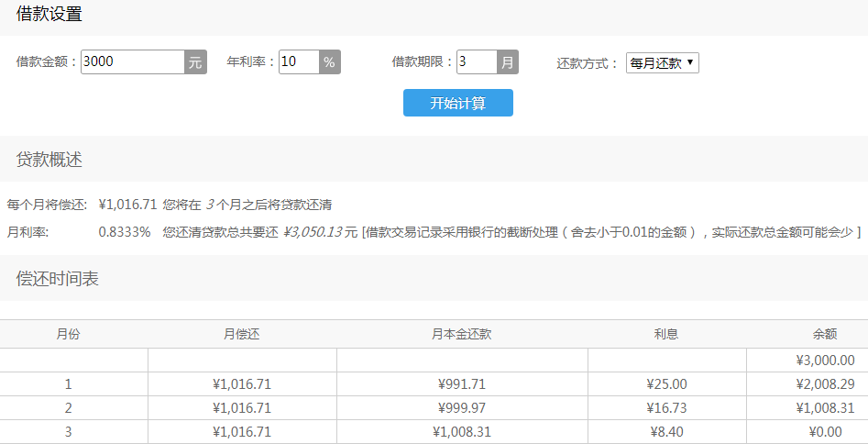868x444 pixels.
Task: Click the 余额 column header
Action: click(x=825, y=334)
